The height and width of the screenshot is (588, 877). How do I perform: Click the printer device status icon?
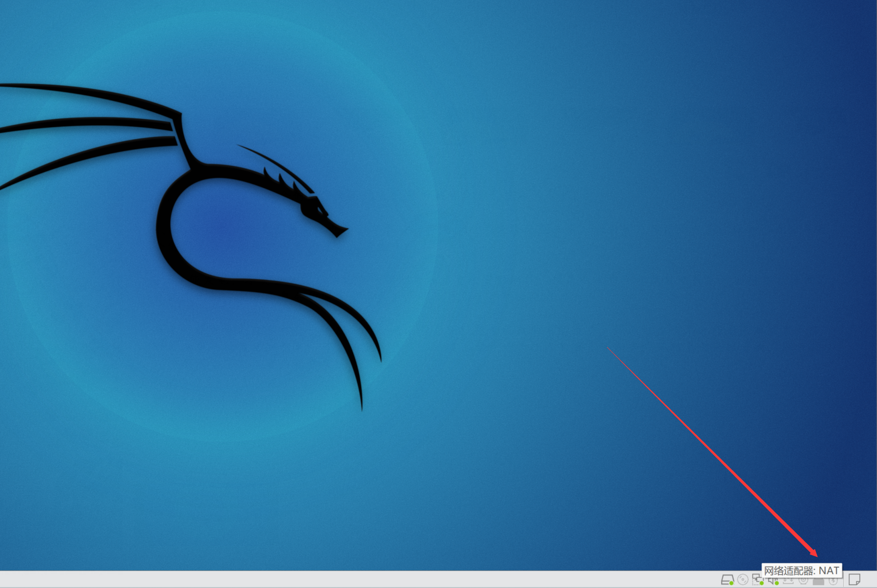(x=818, y=581)
